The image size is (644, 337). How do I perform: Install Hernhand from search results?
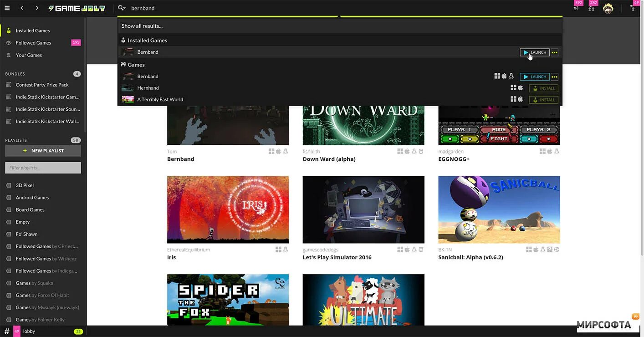coord(543,88)
